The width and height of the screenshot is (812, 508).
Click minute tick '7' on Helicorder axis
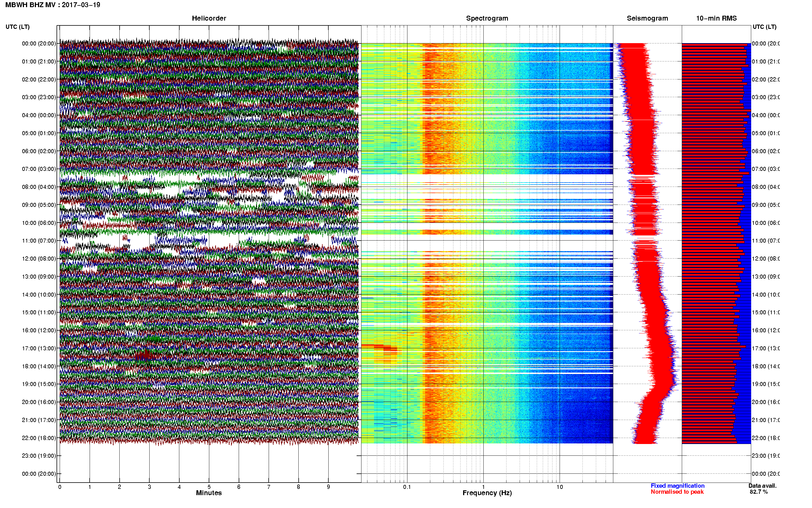[x=269, y=487]
